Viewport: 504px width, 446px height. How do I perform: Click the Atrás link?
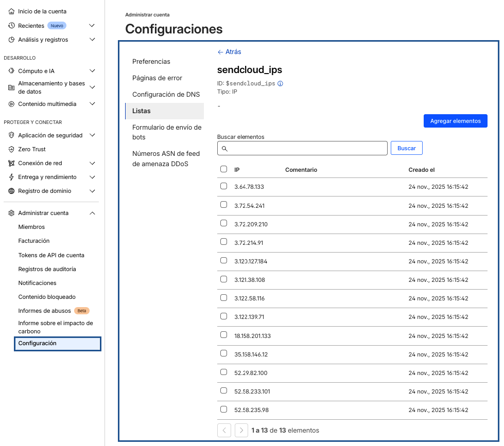point(229,51)
